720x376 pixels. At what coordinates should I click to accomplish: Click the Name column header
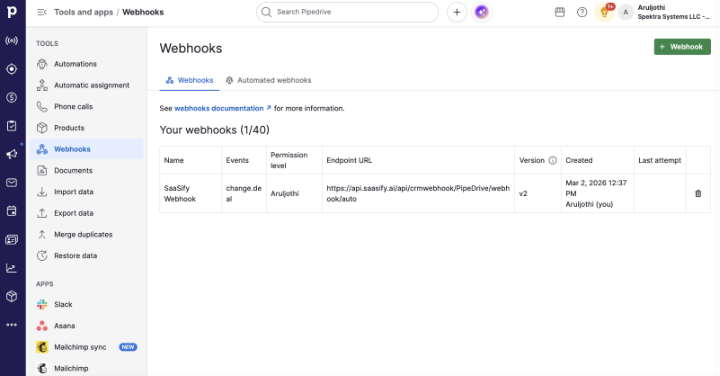tap(191, 160)
